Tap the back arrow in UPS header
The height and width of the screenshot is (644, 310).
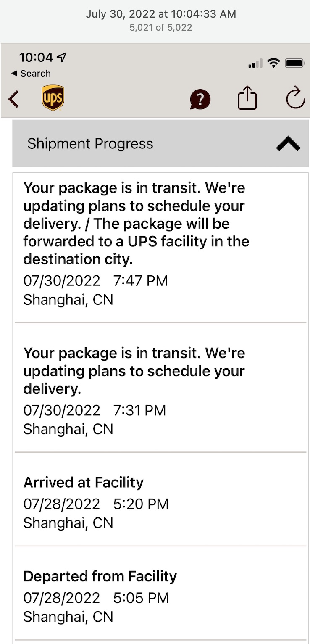click(13, 99)
